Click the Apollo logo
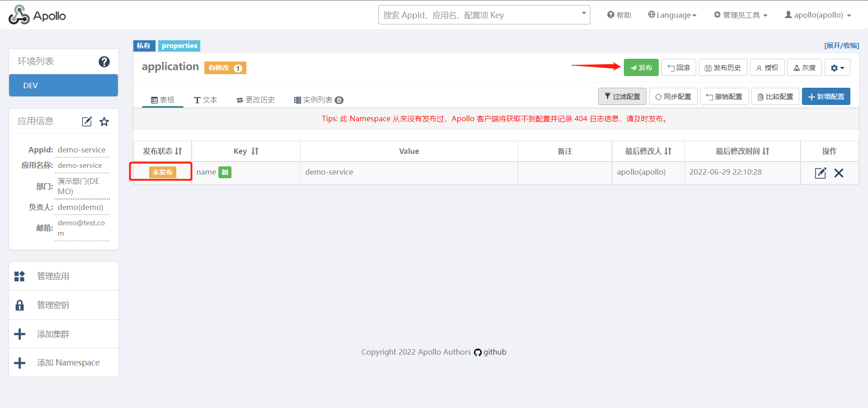The width and height of the screenshot is (868, 408). tap(38, 15)
